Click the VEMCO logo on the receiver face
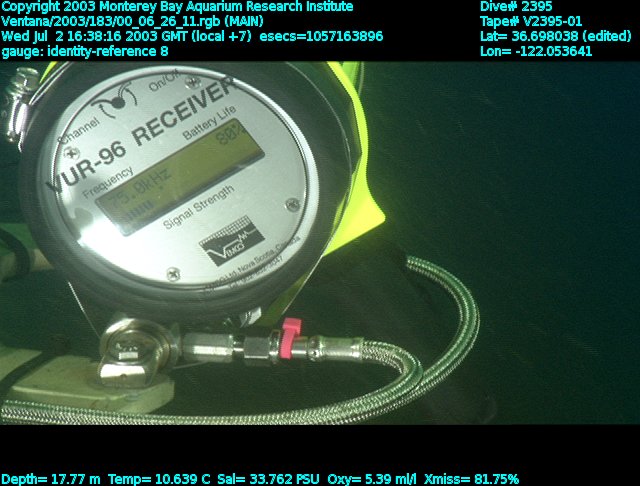This screenshot has width=640, height=486. (231, 241)
